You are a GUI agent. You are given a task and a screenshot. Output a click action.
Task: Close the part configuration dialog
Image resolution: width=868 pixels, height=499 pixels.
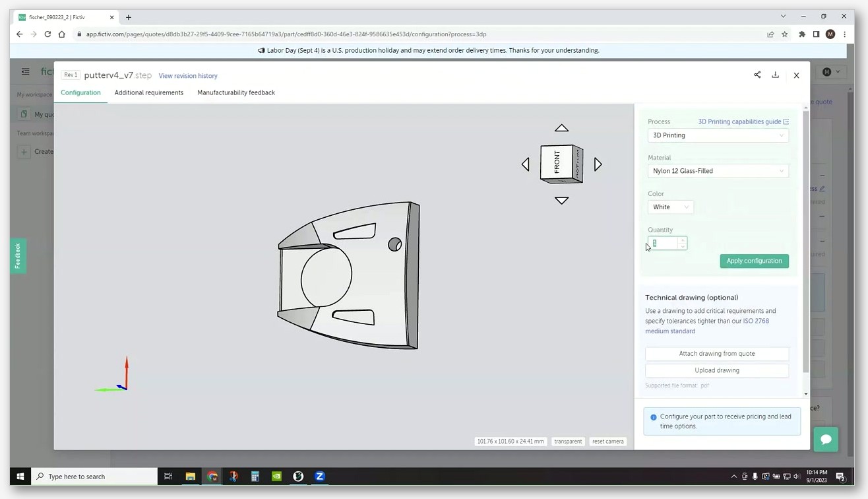point(796,75)
